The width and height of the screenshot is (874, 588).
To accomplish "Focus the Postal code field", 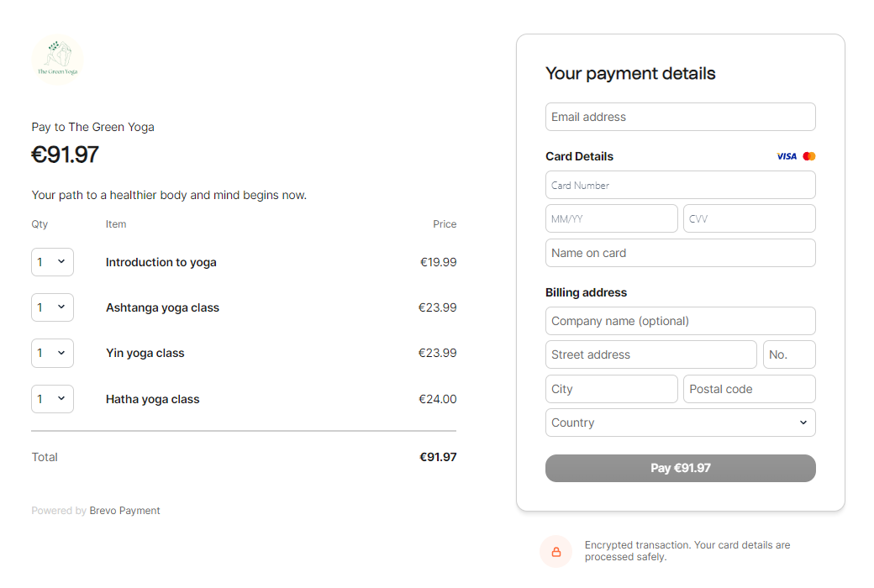I will [x=749, y=389].
